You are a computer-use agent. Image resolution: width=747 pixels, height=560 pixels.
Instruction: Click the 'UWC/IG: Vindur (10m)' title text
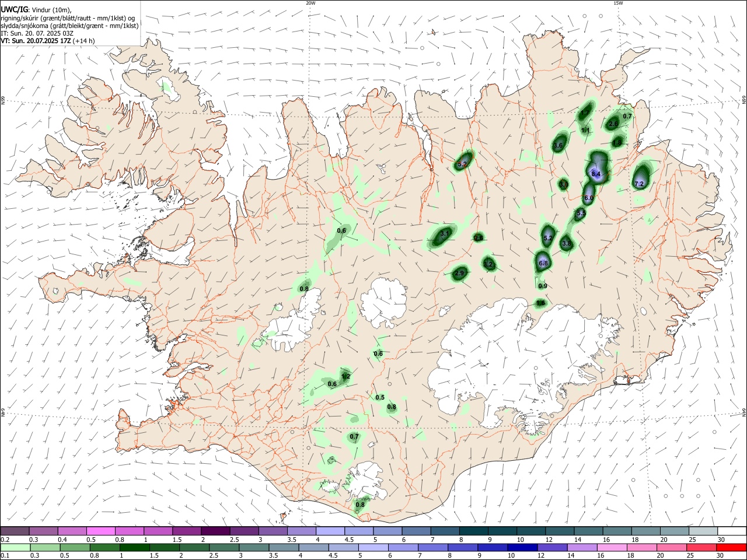coord(36,9)
